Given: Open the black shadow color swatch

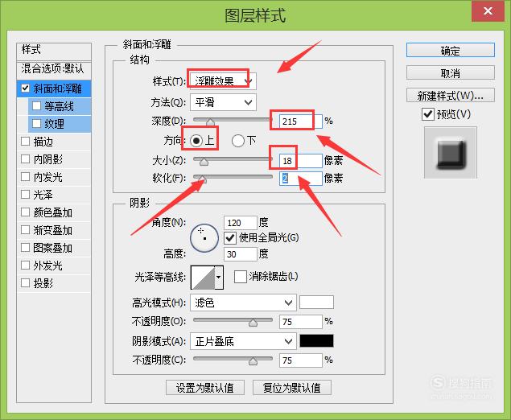Looking at the screenshot, I should point(316,341).
